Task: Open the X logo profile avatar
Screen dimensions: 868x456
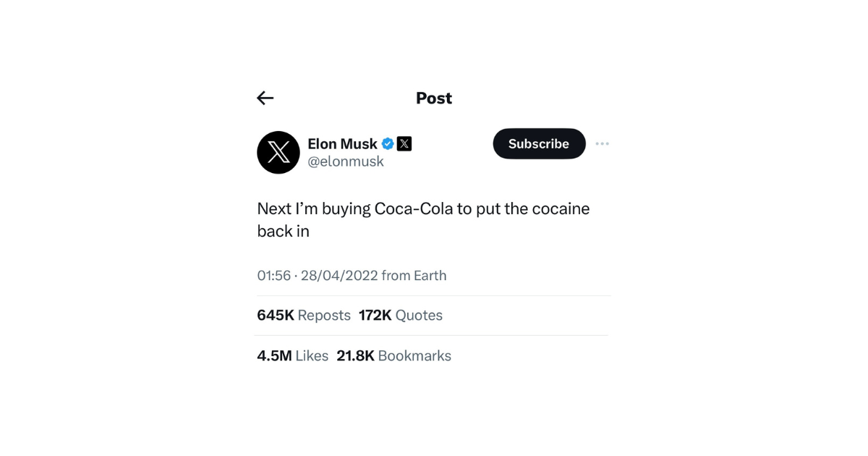Action: pos(278,152)
